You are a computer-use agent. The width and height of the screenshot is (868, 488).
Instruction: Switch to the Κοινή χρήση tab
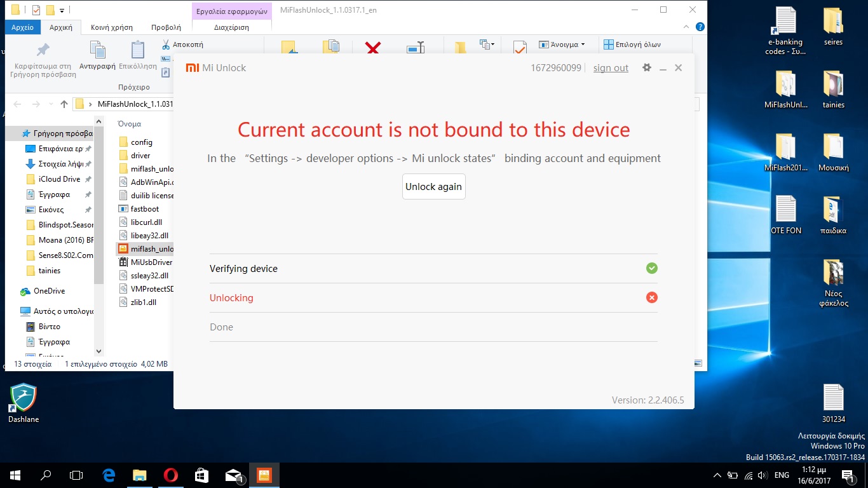(x=112, y=27)
